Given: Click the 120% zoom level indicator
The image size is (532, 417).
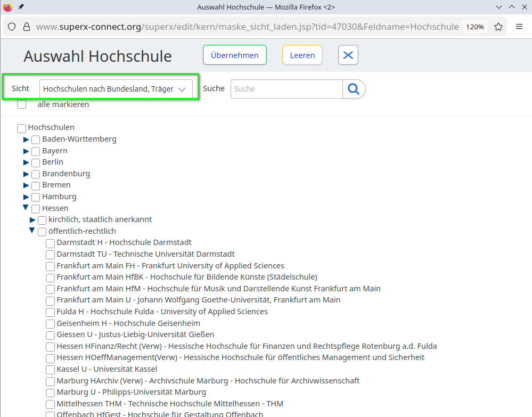Looking at the screenshot, I should click(x=474, y=27).
